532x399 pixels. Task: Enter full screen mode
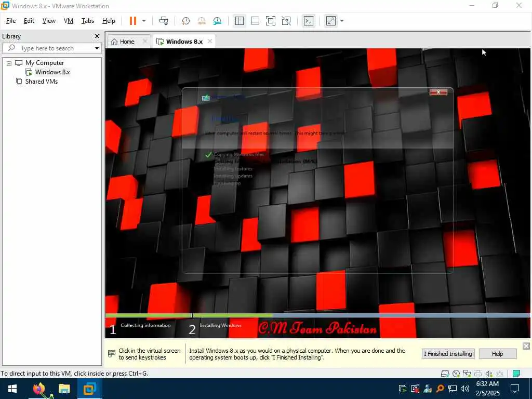(270, 21)
